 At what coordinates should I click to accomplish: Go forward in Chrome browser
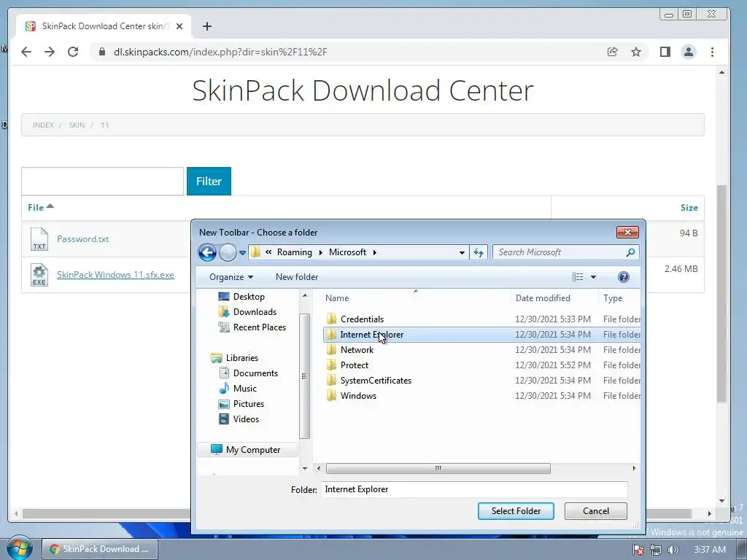(50, 52)
